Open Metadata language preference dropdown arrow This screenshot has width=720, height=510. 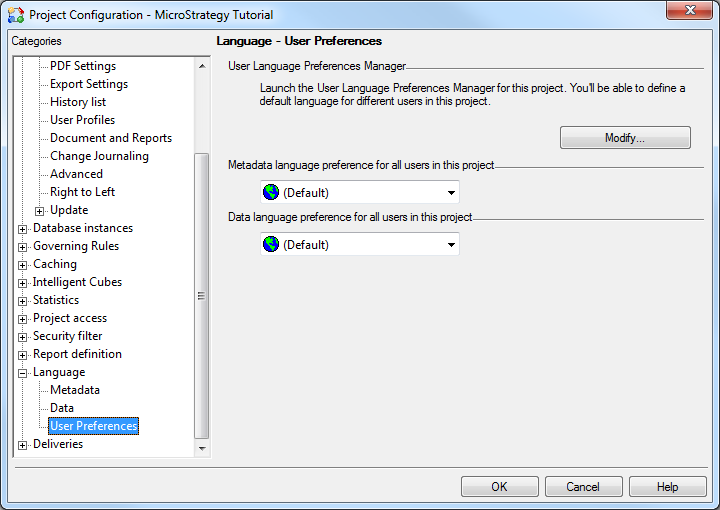click(x=451, y=192)
